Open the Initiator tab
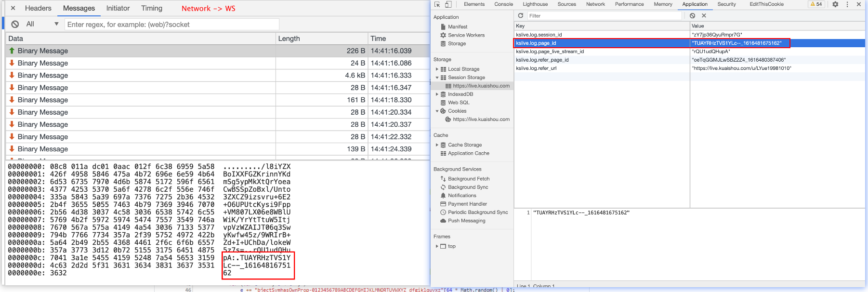868x292 pixels. [118, 8]
